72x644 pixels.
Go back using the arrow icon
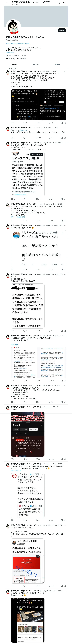pos(7,3)
